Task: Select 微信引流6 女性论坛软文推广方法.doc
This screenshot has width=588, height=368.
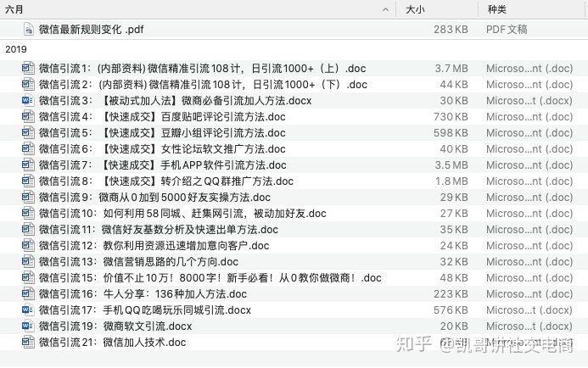Action: pos(162,148)
